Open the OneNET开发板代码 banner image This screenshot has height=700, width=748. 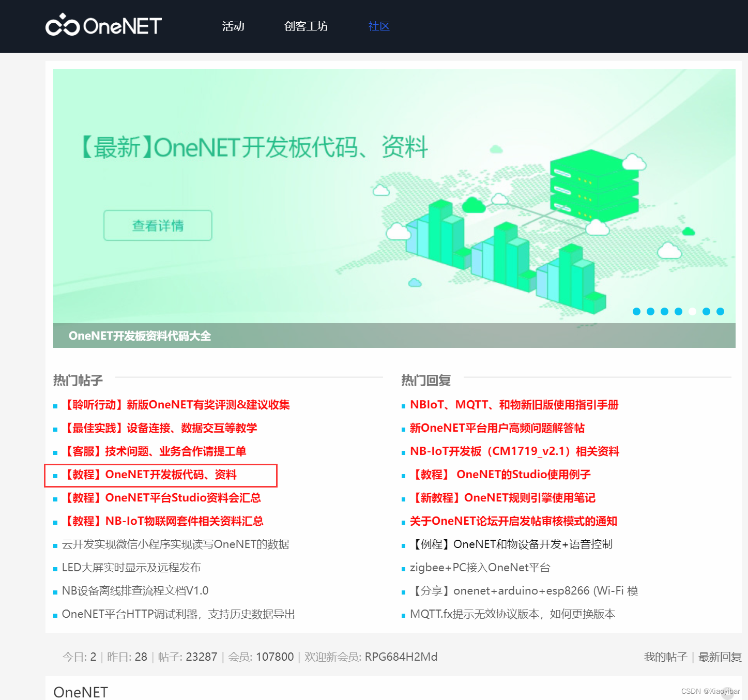pos(394,208)
